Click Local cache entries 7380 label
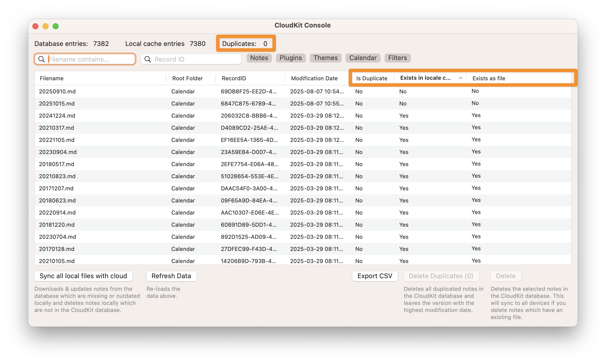The width and height of the screenshot is (606, 364). tap(165, 44)
